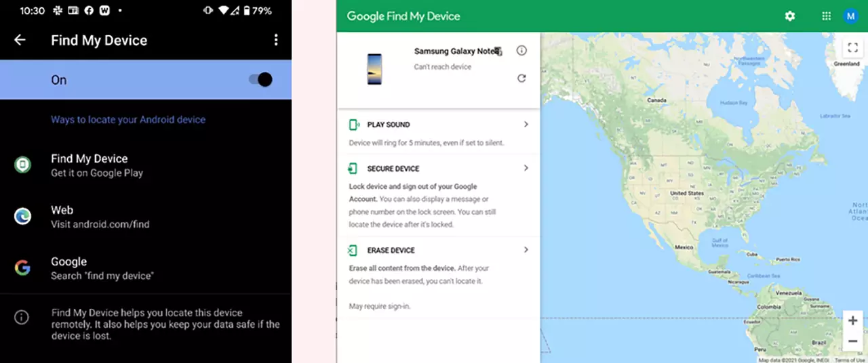The height and width of the screenshot is (363, 868).
Task: Tap the info icon beside help text
Action: 22,317
